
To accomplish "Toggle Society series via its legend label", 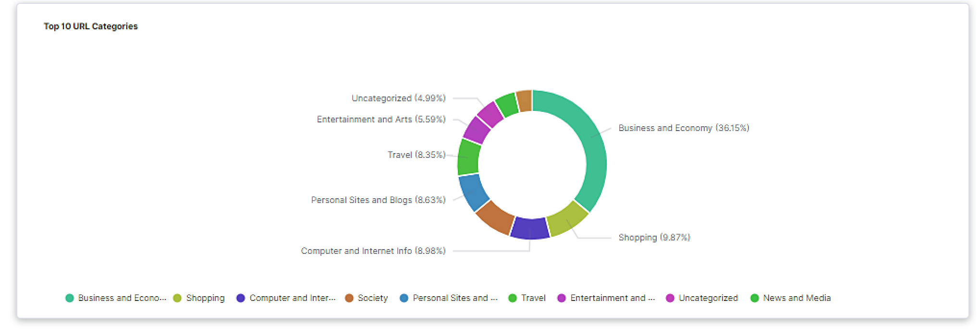I will [x=372, y=298].
